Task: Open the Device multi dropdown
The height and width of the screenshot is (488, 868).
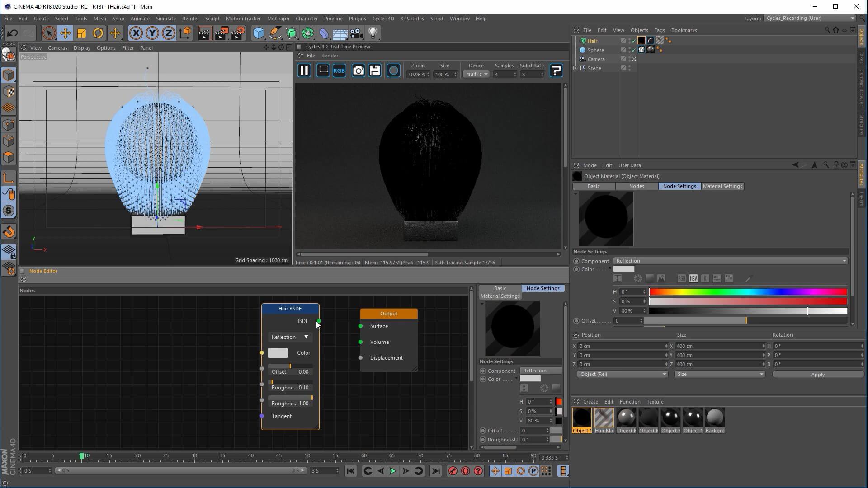Action: point(476,75)
